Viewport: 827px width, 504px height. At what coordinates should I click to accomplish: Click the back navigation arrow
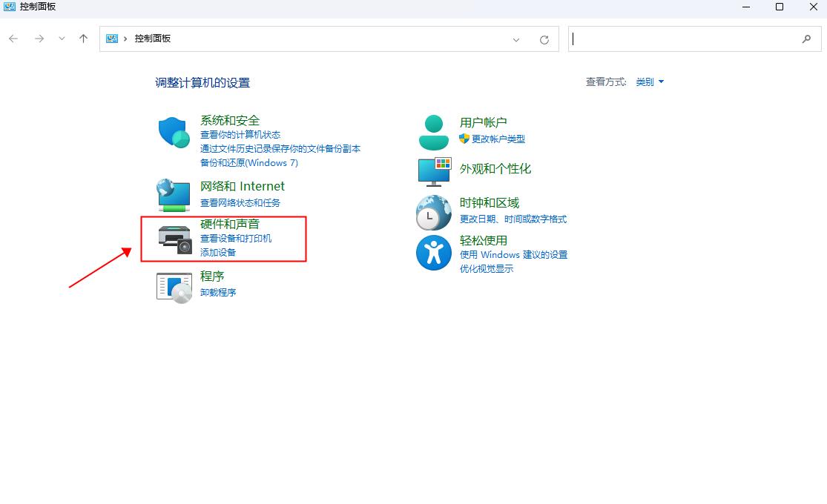click(13, 39)
